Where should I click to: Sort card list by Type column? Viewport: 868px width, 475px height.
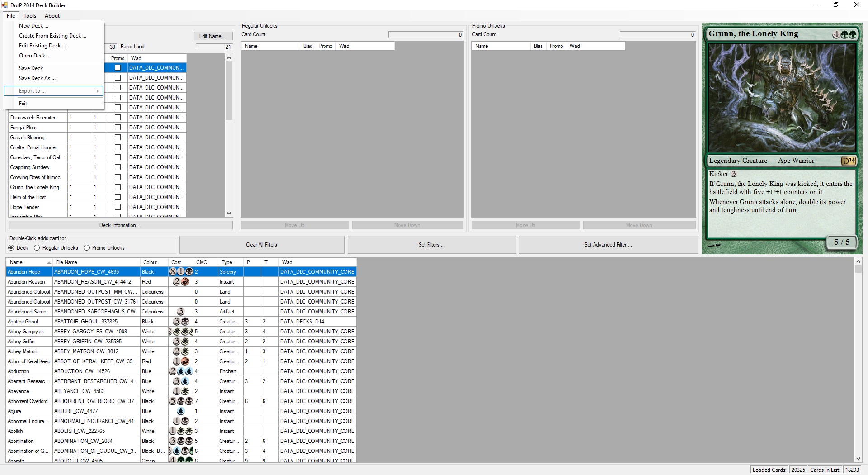pos(230,262)
